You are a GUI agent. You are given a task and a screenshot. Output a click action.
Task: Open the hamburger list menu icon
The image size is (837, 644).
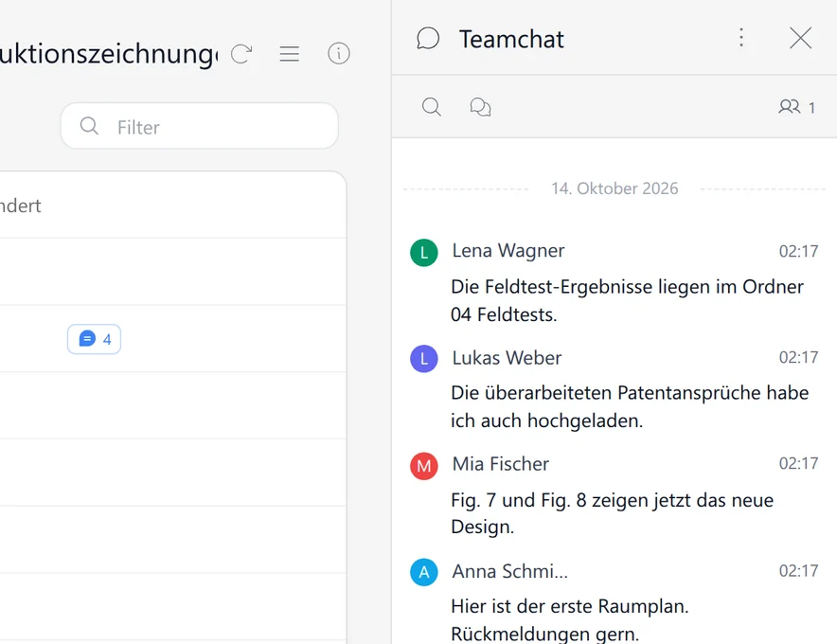(290, 53)
